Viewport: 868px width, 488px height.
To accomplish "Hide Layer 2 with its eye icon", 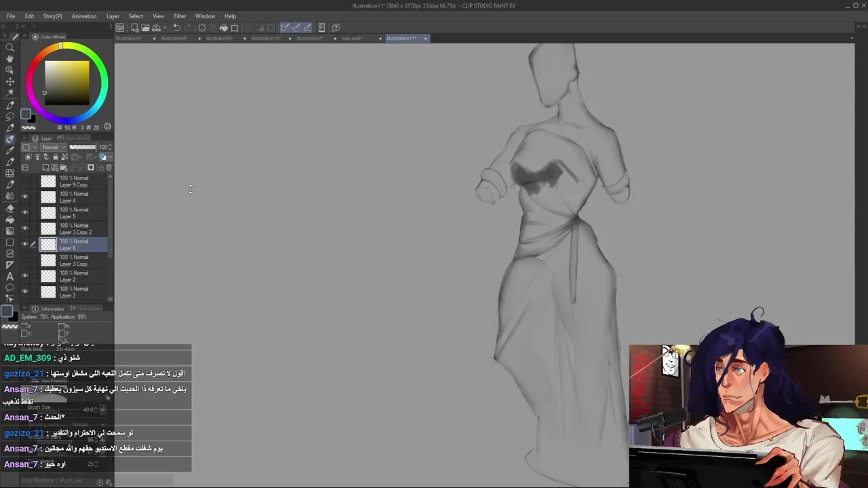I will point(25,276).
